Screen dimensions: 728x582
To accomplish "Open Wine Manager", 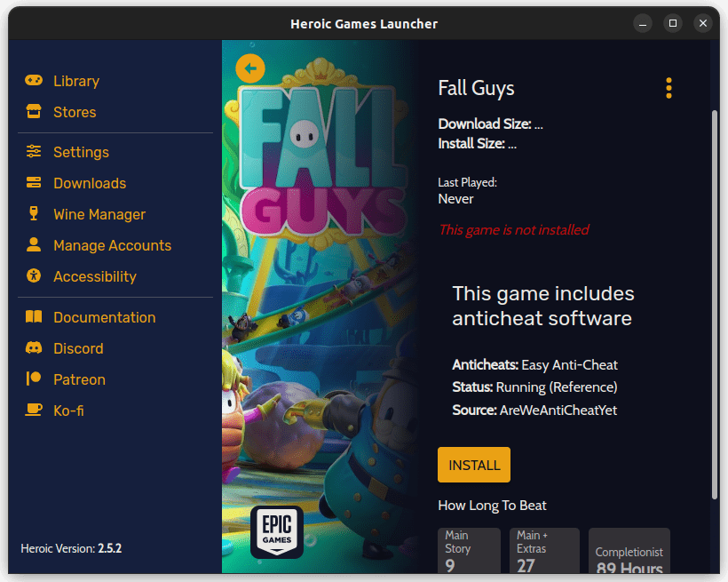I will [99, 214].
